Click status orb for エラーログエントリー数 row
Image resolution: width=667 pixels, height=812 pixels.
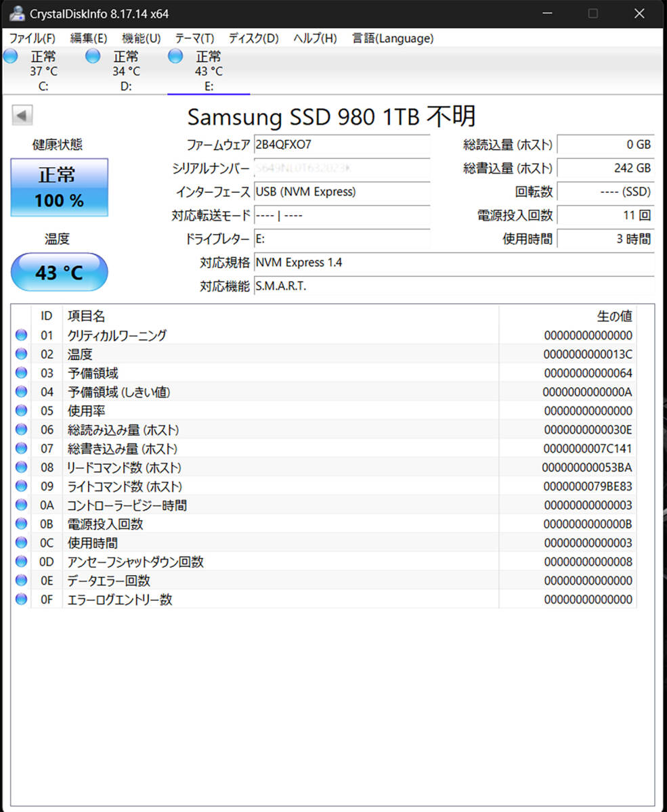(21, 600)
